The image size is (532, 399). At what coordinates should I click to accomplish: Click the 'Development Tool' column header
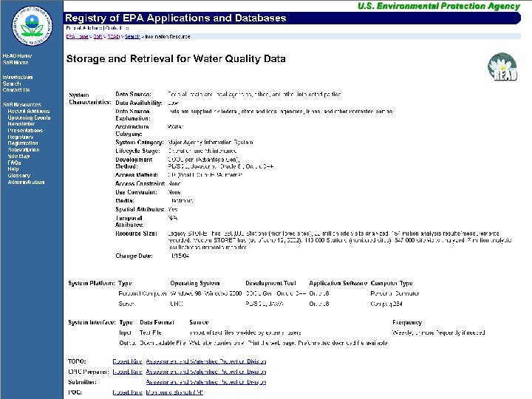click(x=270, y=283)
